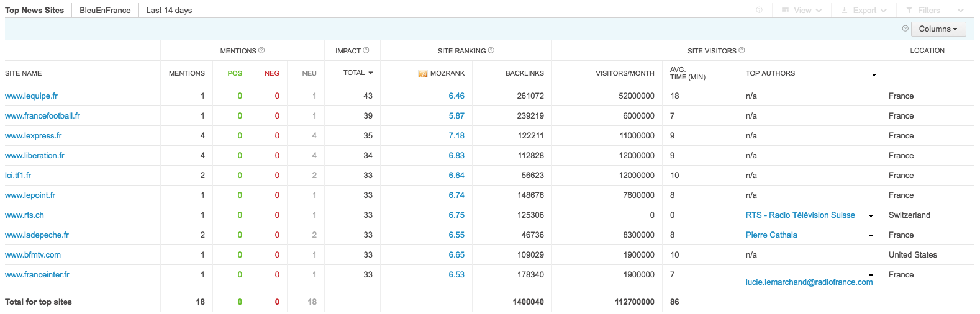Expand authors dropdown for Pierre Cathala
Viewport: 980px width, 314px height.
click(871, 236)
